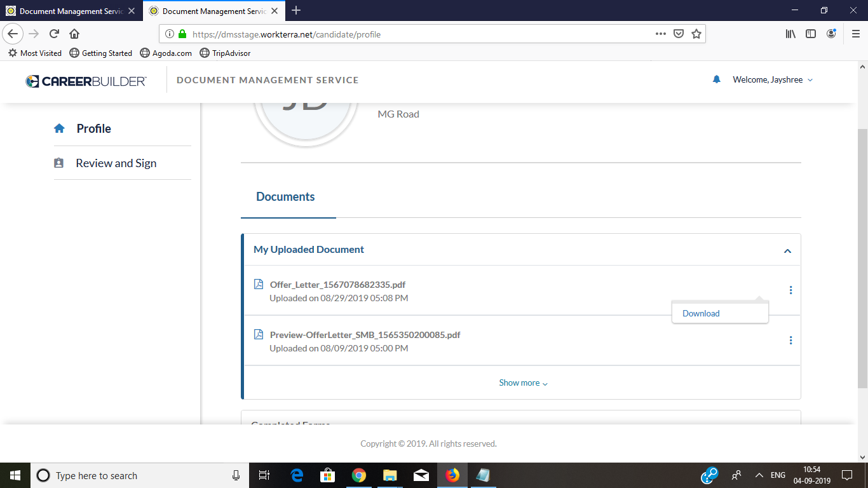Open Firefox from the Windows taskbar
The image size is (868, 488).
(x=452, y=475)
